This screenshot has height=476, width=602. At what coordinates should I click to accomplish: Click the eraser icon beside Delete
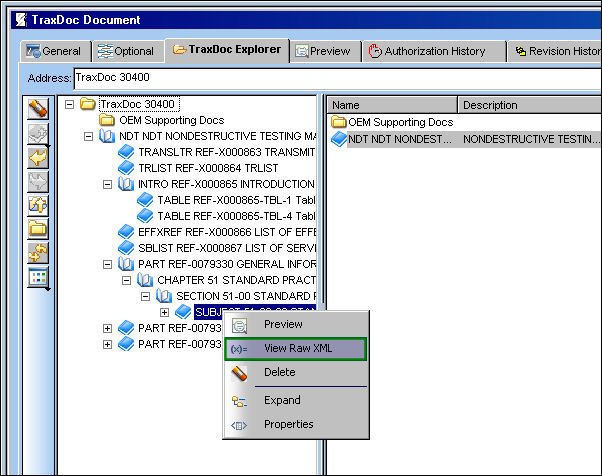tap(239, 373)
